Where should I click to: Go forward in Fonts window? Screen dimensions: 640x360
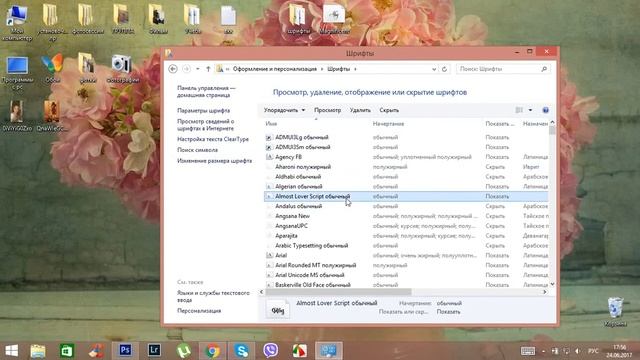pos(186,69)
